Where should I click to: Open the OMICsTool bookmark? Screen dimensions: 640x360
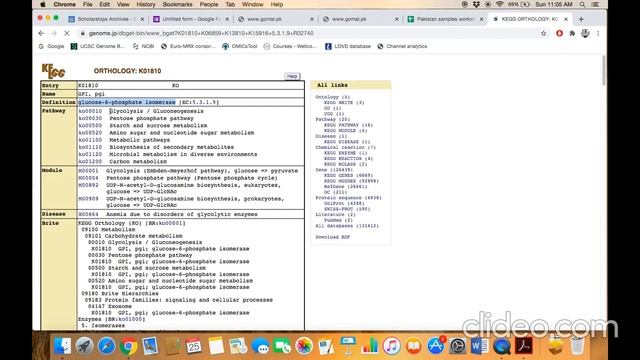[240, 47]
